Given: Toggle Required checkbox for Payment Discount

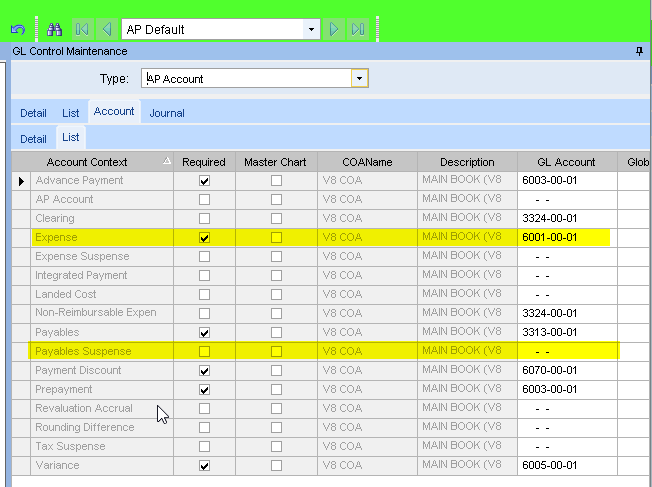Looking at the screenshot, I should (x=204, y=371).
